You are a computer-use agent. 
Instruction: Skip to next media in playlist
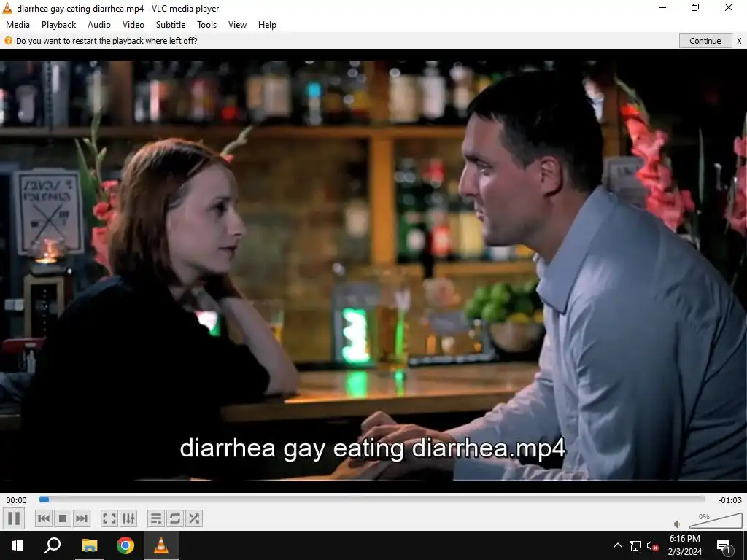(x=82, y=518)
